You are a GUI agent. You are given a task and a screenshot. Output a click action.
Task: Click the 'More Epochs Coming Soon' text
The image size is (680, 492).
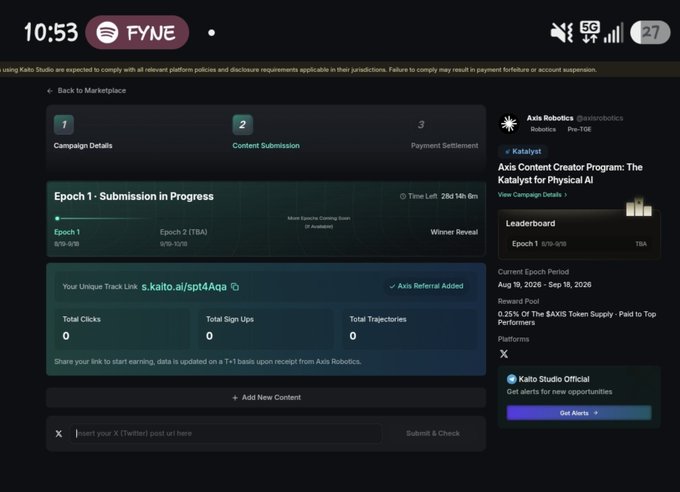pyautogui.click(x=319, y=218)
